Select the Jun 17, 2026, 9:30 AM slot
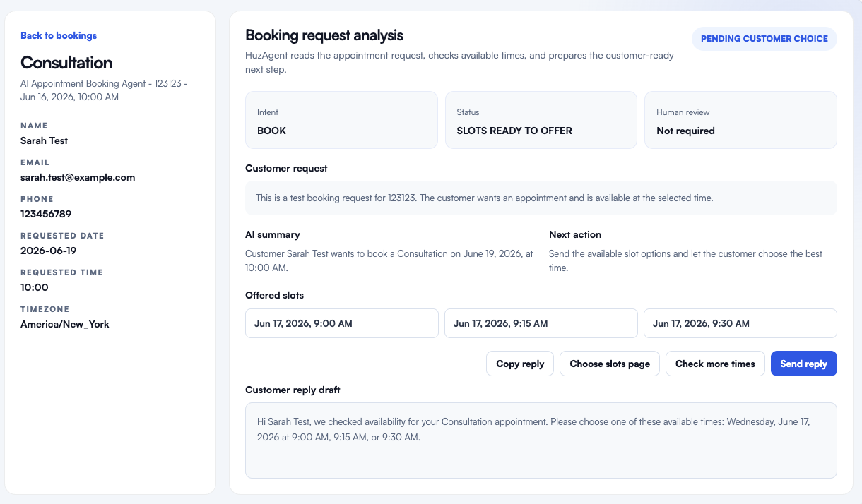 pos(740,323)
